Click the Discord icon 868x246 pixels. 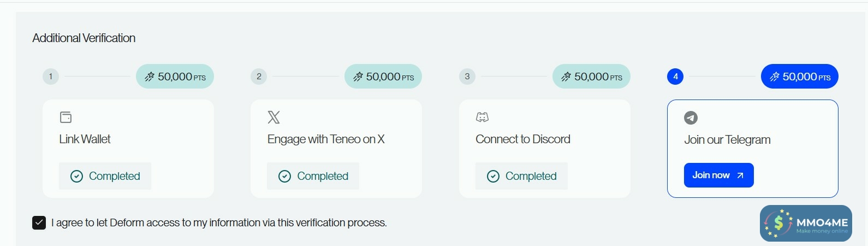coord(482,118)
